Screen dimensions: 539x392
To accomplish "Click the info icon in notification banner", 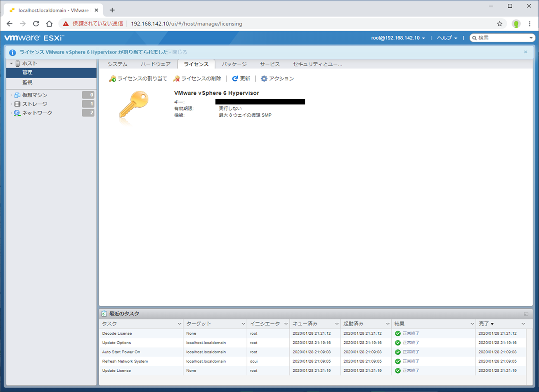I will coord(12,52).
